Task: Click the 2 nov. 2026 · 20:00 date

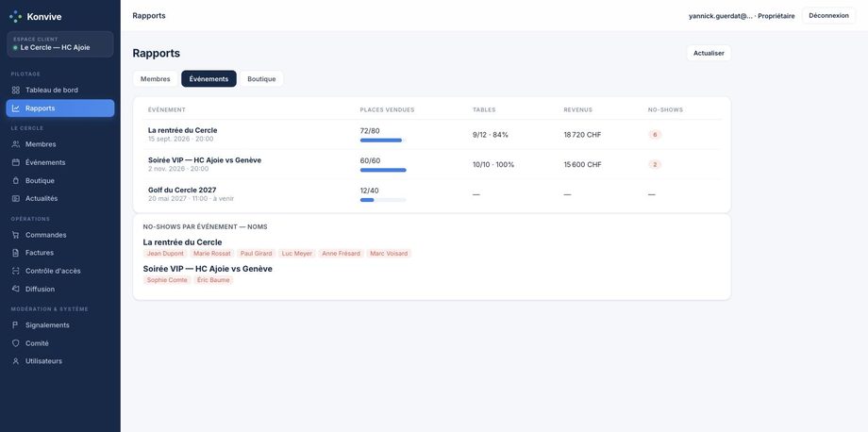Action: pyautogui.click(x=178, y=169)
